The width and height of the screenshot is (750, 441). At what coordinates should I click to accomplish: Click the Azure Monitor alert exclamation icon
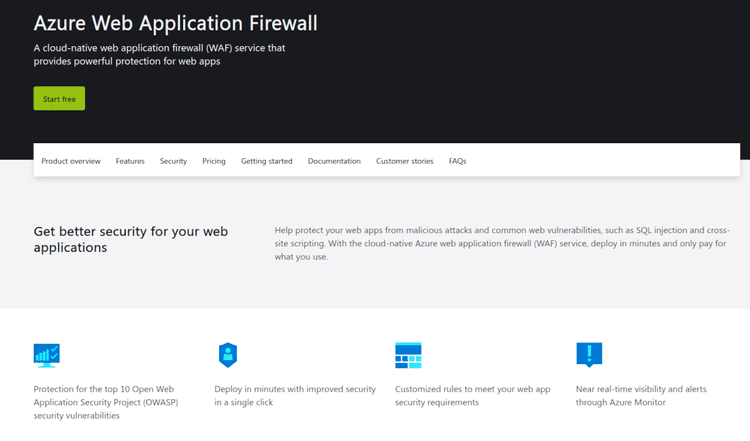(589, 355)
